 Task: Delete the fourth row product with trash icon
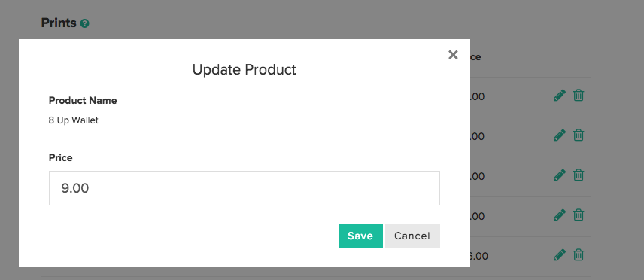pyautogui.click(x=579, y=215)
